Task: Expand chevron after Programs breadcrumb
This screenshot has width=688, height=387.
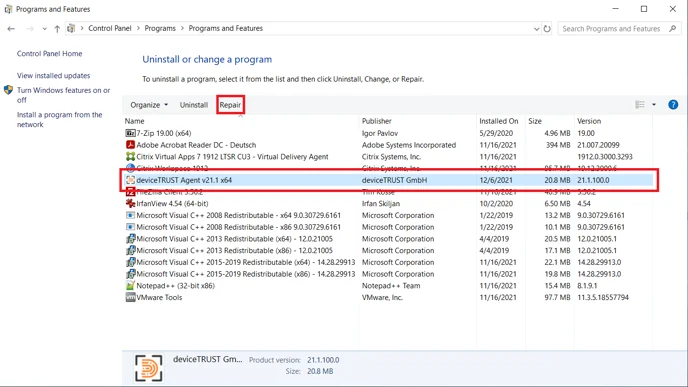Action: coord(182,29)
